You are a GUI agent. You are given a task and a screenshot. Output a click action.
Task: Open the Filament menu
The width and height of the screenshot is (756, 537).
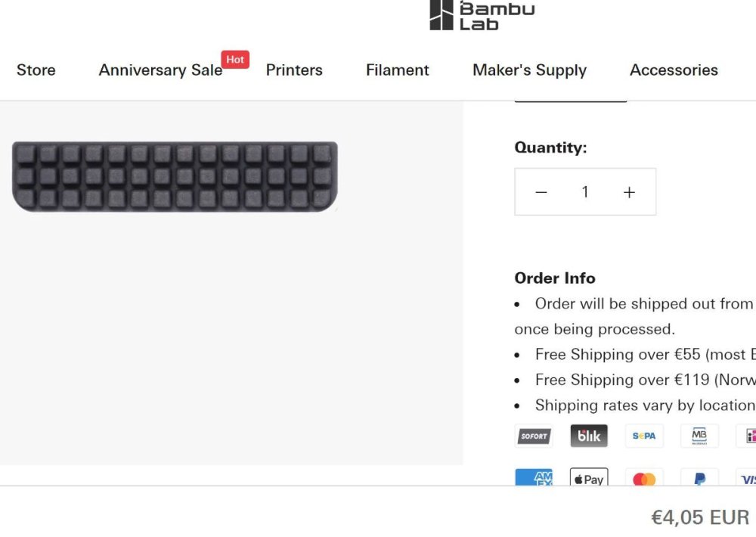pyautogui.click(x=398, y=70)
